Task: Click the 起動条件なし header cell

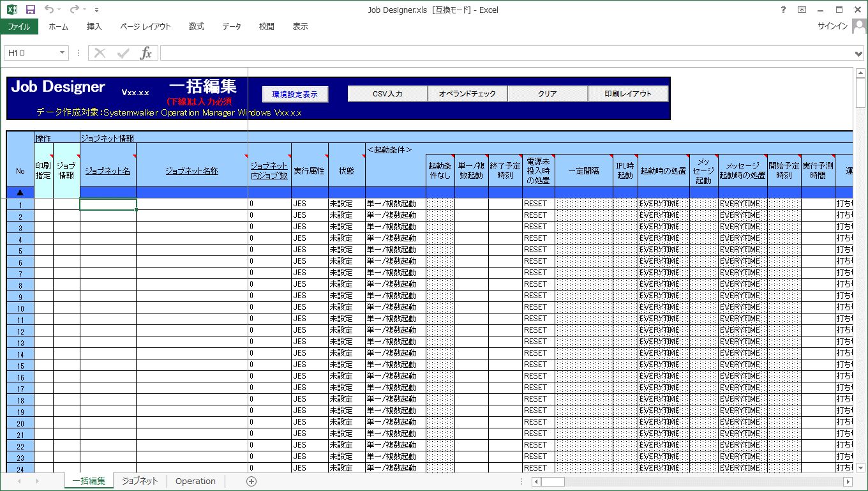Action: [440, 171]
